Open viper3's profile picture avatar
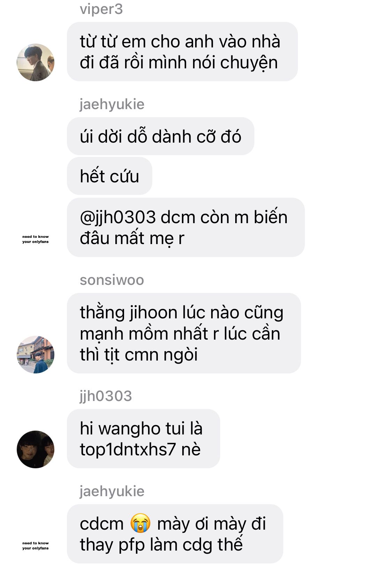Viewport: 392px width, 568px height. point(36,62)
